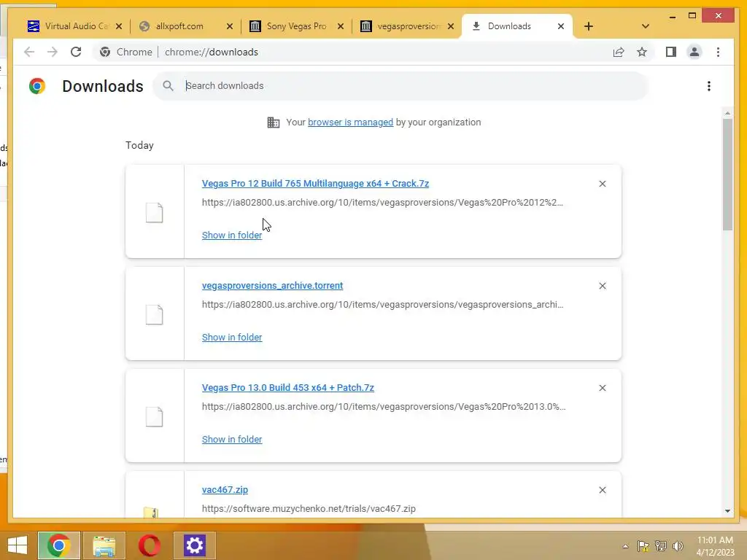Open the 'browser is managed' link
Image resolution: width=747 pixels, height=560 pixels.
coord(351,122)
